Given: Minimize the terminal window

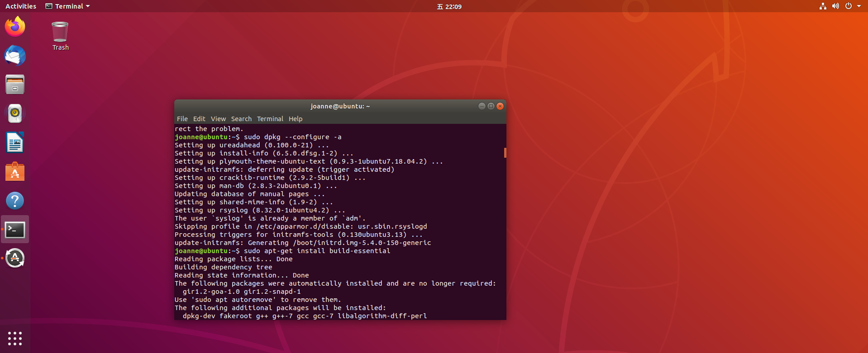Looking at the screenshot, I should click(482, 106).
